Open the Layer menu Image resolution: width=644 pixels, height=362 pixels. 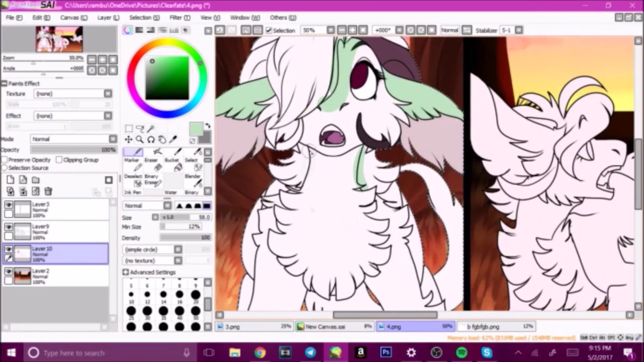[108, 18]
